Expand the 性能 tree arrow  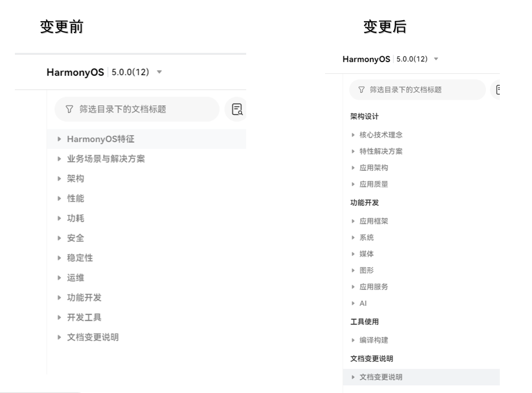60,199
